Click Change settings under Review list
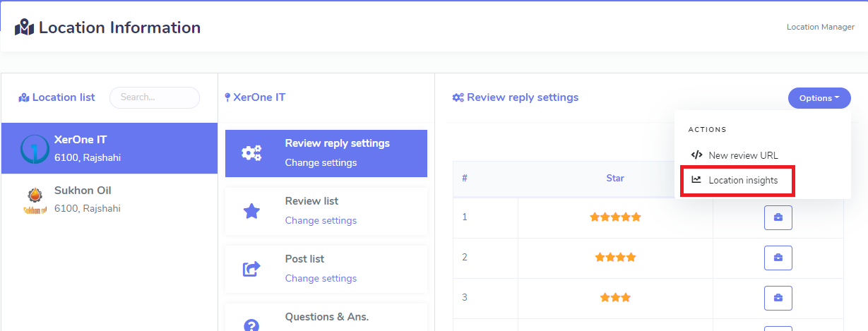Image resolution: width=868 pixels, height=331 pixels. pyautogui.click(x=321, y=220)
